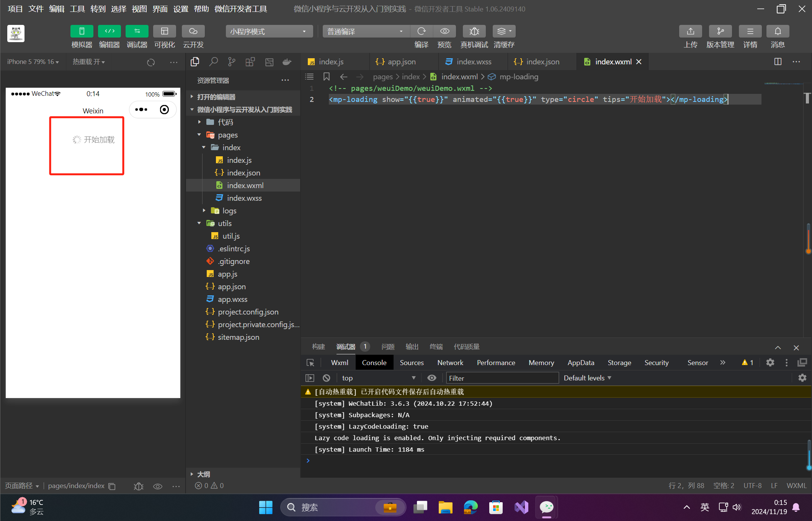Viewport: 812px width, 521px height.
Task: Open Microsoft Edge from the taskbar
Action: [x=471, y=507]
